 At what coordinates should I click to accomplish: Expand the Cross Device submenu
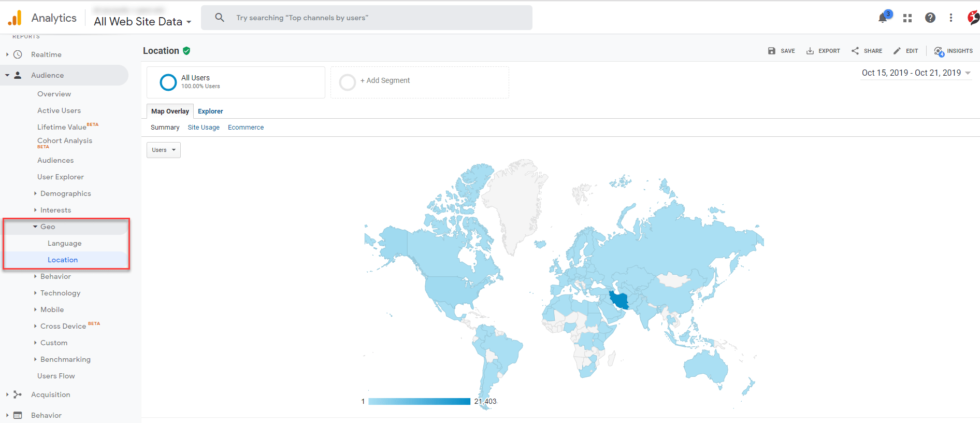tap(35, 326)
